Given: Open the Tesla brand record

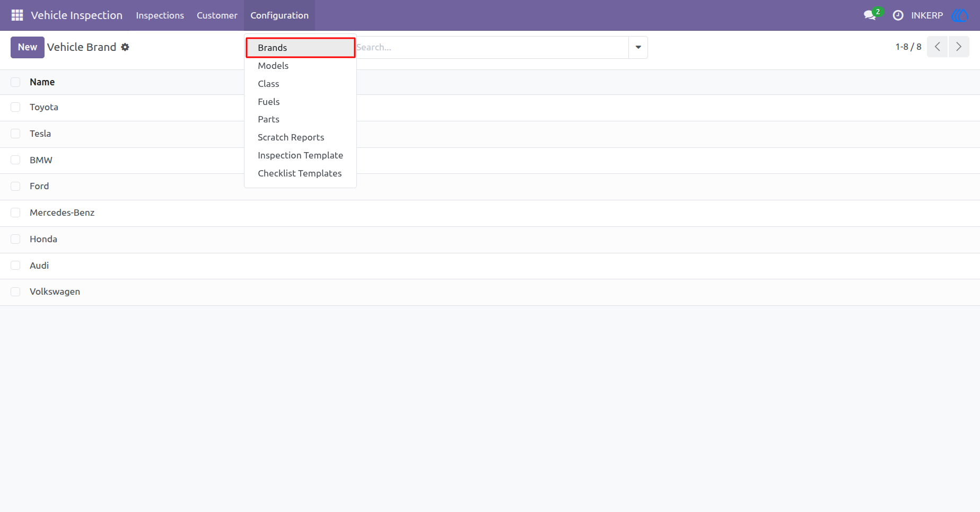Looking at the screenshot, I should click(40, 134).
